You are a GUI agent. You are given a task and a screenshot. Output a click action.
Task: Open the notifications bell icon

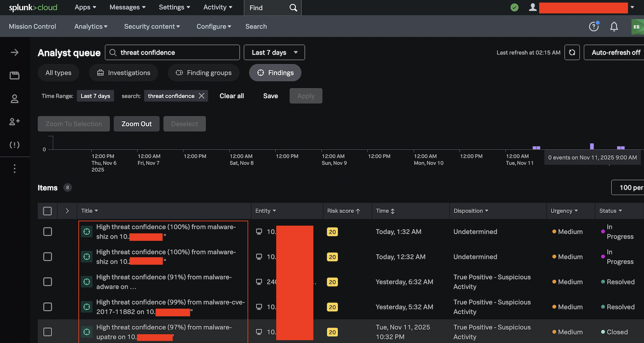coord(614,26)
